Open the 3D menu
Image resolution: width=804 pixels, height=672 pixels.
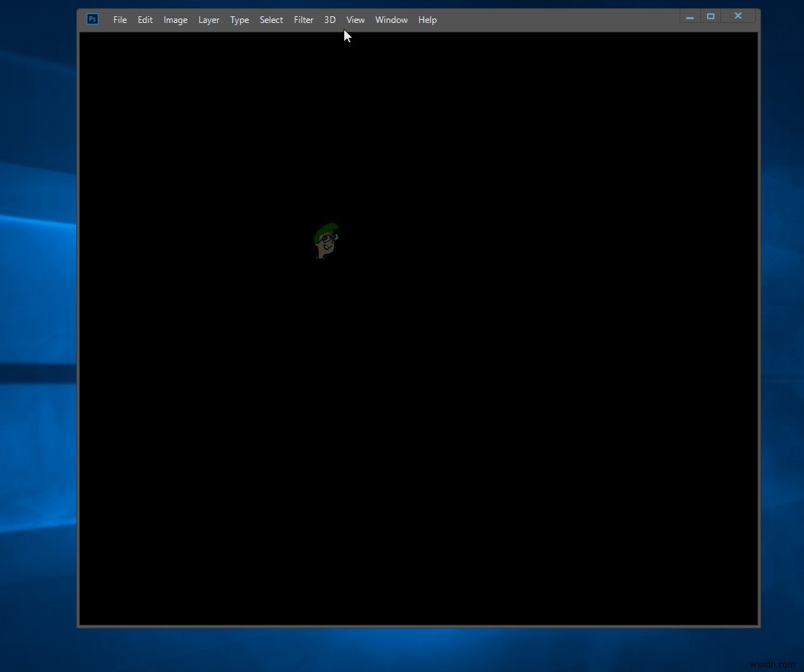329,20
